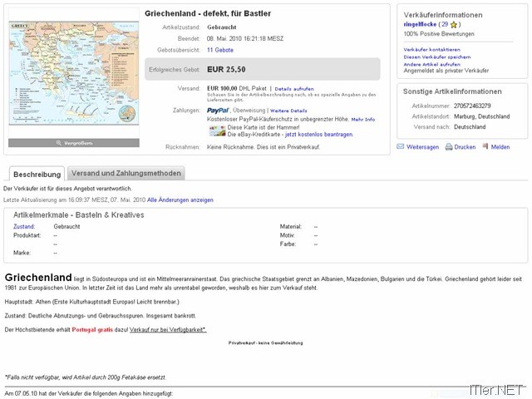Open Versand und Zahlungsmethoden tab

click(126, 173)
